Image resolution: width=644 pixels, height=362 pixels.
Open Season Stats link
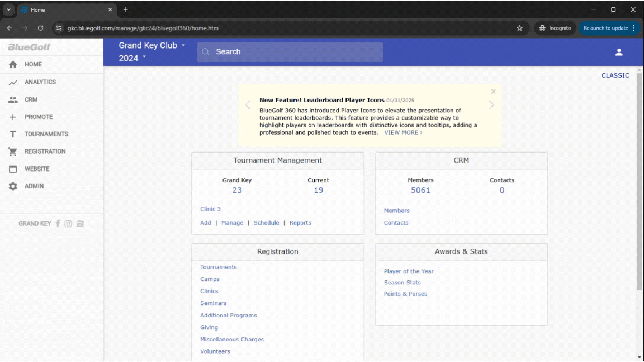(x=402, y=283)
